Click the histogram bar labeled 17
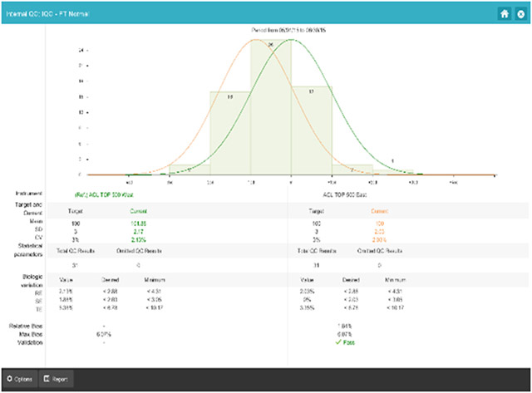Screen dimensions: 532x393 [x=312, y=130]
